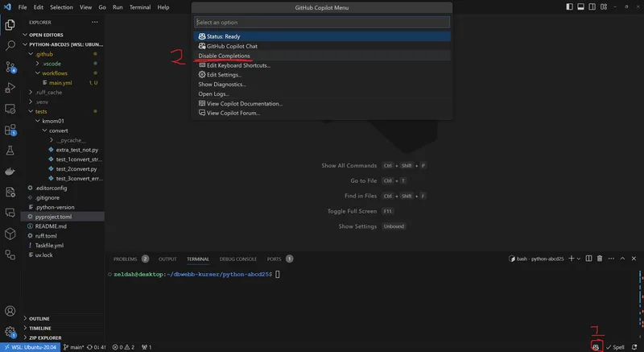The image size is (644, 352).
Task: Open the Accounts menu icon
Action: point(10,311)
